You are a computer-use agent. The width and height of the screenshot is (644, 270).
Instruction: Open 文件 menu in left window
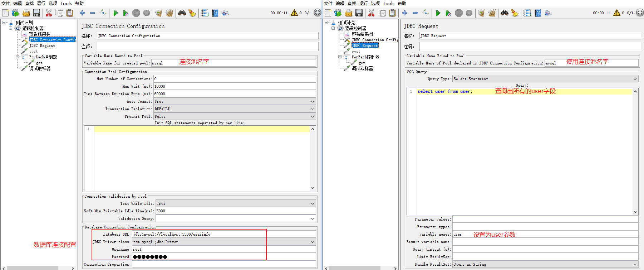[x=6, y=3]
